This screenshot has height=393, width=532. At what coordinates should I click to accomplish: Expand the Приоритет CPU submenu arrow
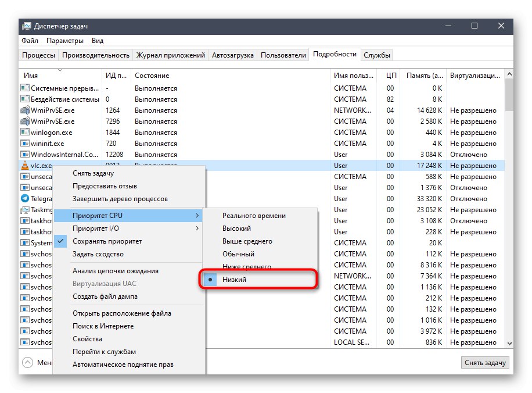click(197, 215)
